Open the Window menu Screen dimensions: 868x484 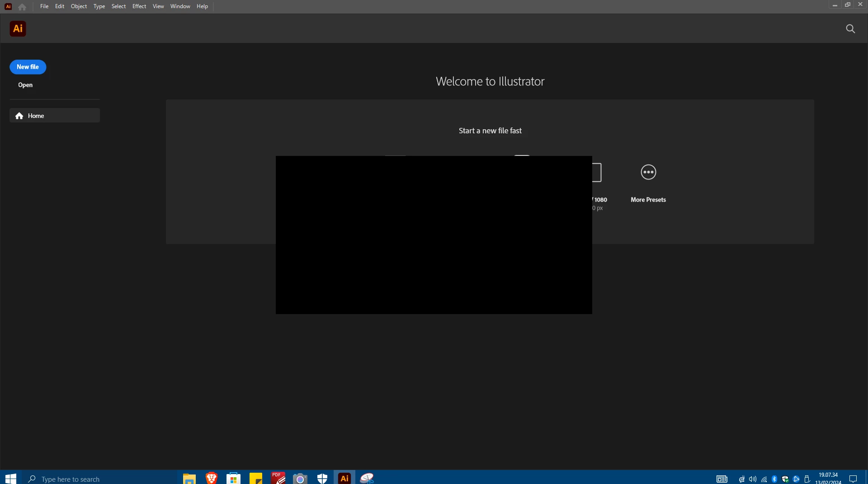coord(180,6)
